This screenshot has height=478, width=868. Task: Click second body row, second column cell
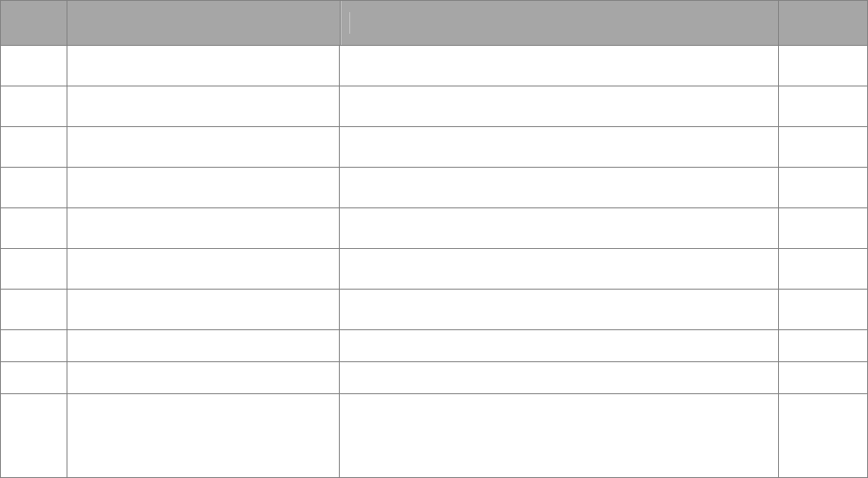[202, 106]
